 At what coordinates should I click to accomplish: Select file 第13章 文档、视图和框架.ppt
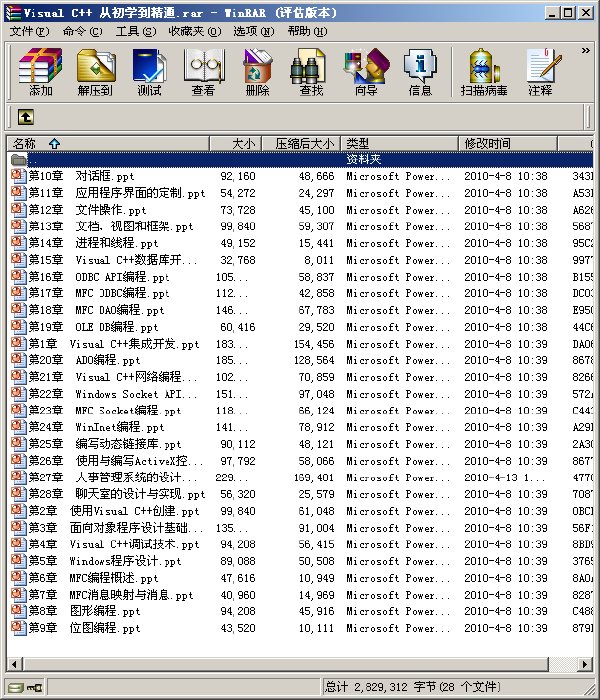111,226
